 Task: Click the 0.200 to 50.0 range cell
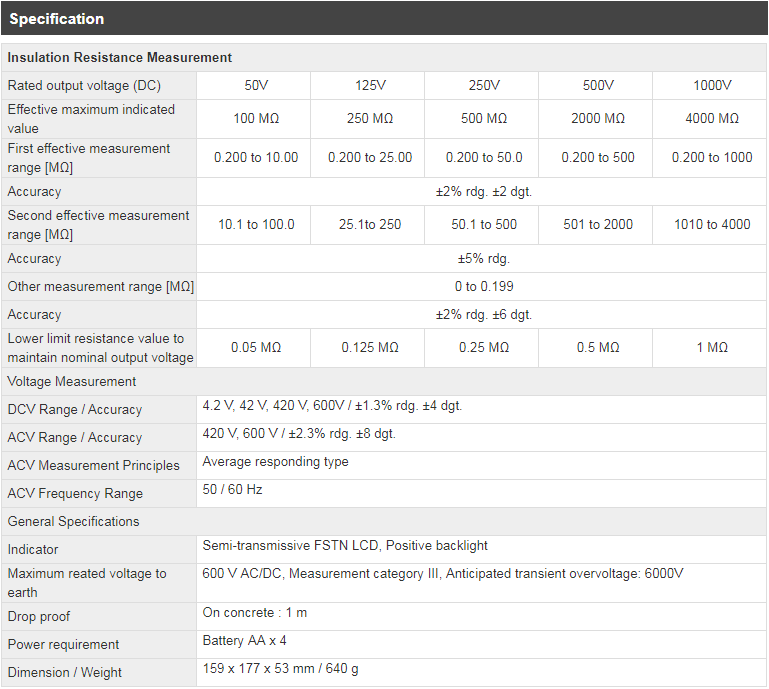(x=483, y=158)
